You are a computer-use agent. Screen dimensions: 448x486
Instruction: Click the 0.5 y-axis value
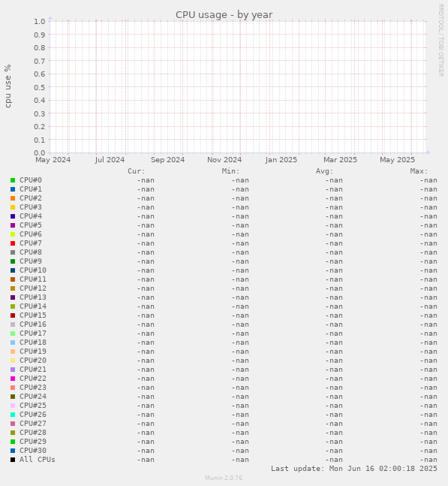pos(40,87)
